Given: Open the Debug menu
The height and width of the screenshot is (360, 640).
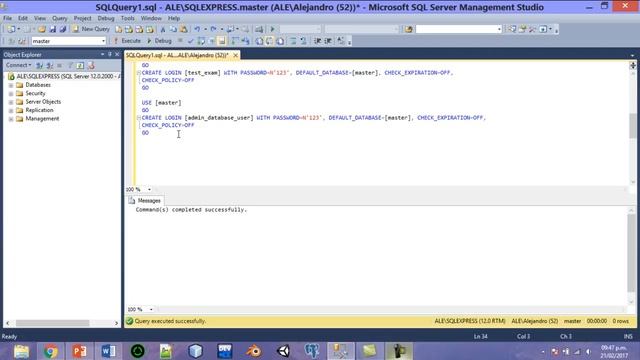Looking at the screenshot, I should 106,18.
